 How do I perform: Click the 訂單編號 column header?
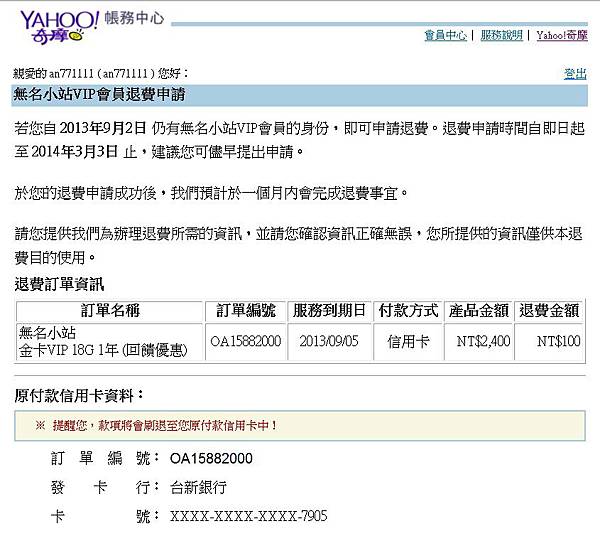coord(246,310)
